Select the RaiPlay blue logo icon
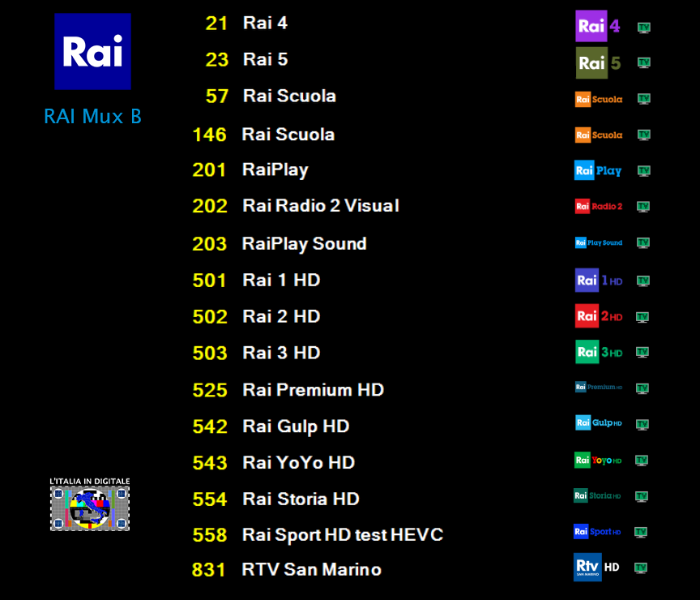This screenshot has height=600, width=700. pyautogui.click(x=598, y=170)
